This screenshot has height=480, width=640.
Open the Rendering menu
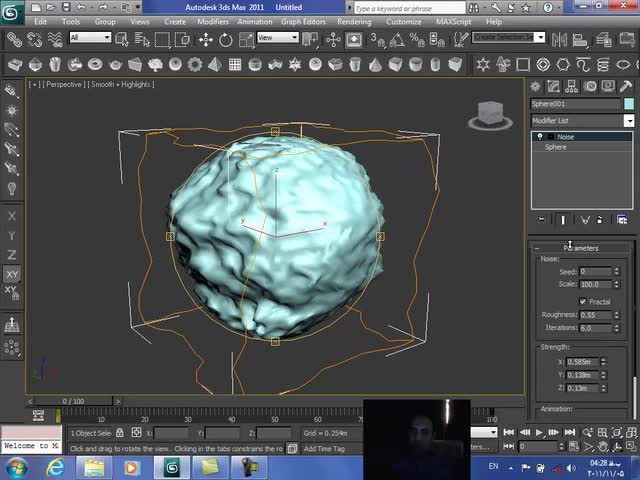tap(354, 21)
